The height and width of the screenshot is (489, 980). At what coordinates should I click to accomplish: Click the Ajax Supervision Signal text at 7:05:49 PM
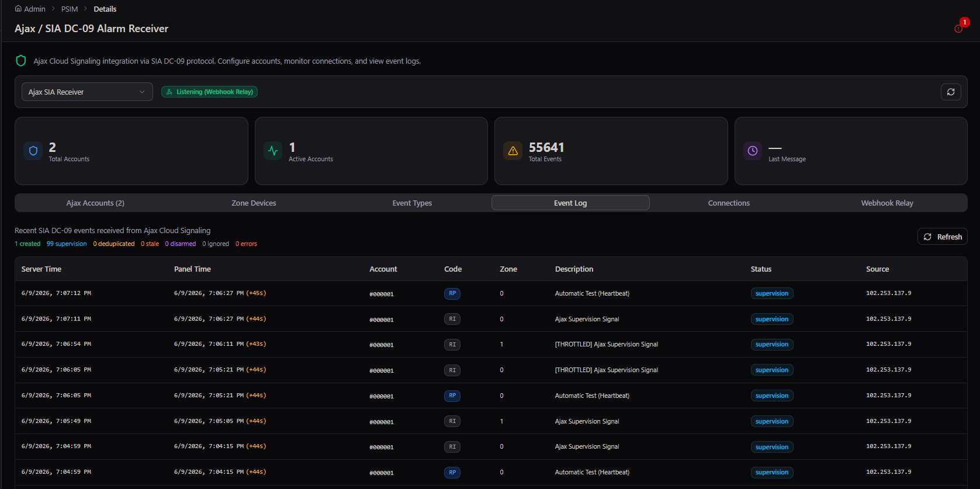(587, 421)
